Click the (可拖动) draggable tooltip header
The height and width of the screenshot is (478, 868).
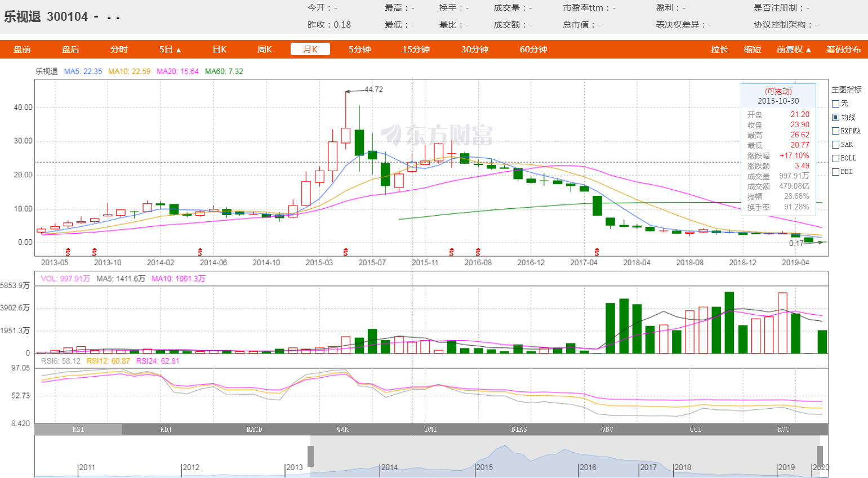[x=778, y=91]
